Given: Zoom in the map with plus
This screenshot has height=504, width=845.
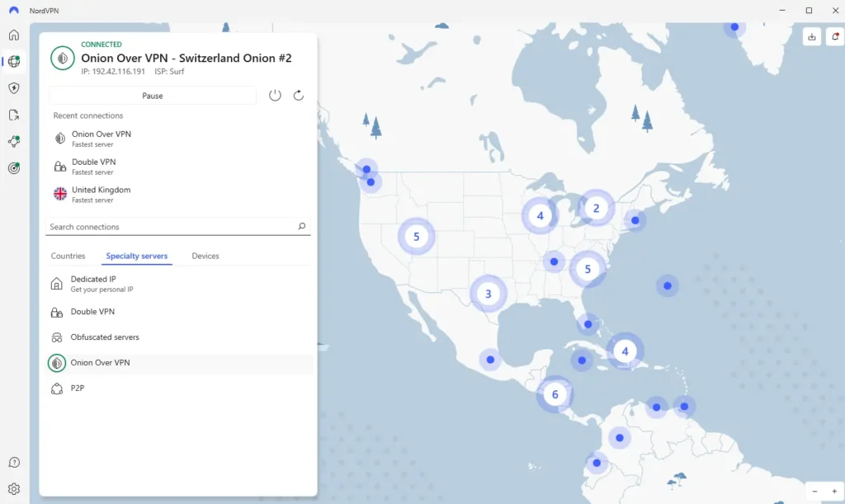Looking at the screenshot, I should tap(832, 492).
